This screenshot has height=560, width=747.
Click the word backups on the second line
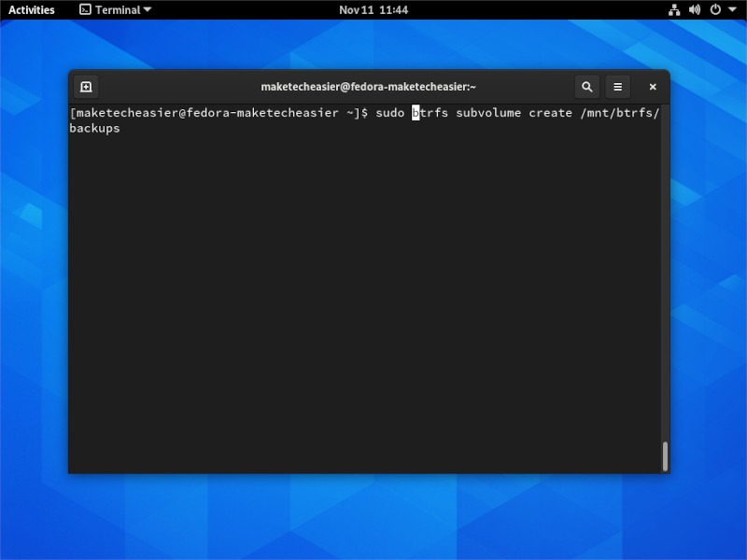[x=93, y=128]
